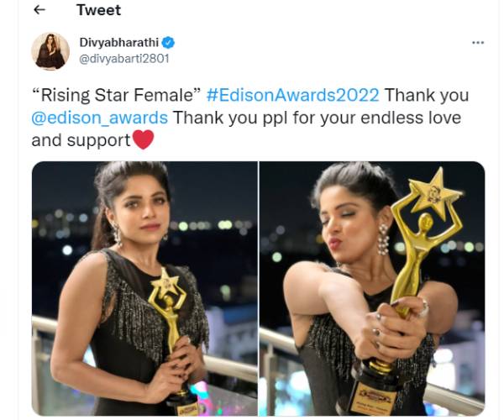Open the three-dot more options menu

[478, 42]
